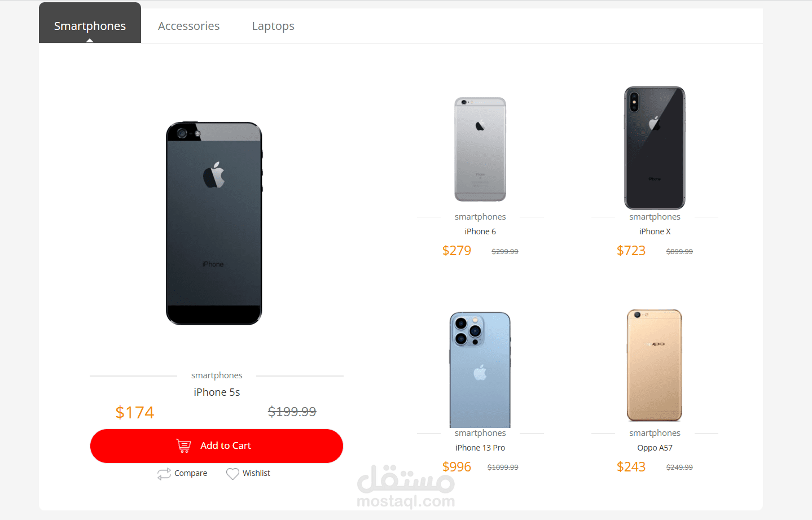Click the Compare link text

(191, 473)
